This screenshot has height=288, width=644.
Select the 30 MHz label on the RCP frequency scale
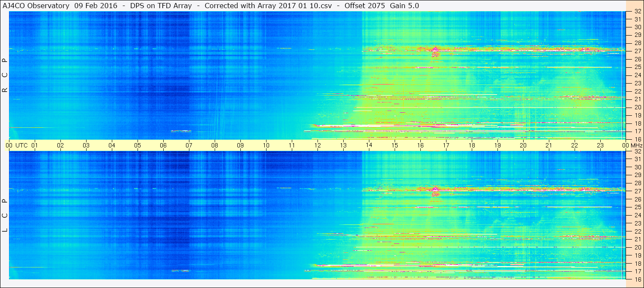(637, 27)
